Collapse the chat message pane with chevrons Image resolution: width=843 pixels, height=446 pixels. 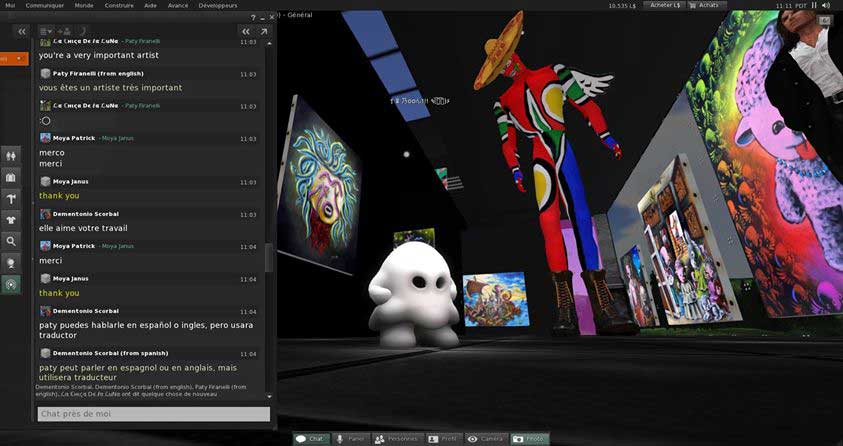[x=246, y=32]
